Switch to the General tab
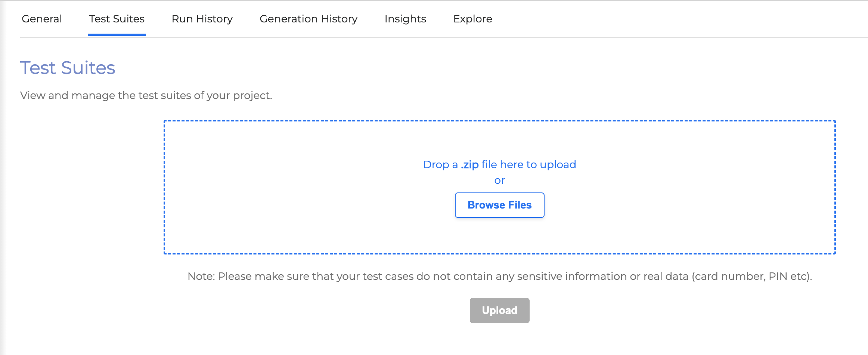Viewport: 868px width, 355px height. point(42,19)
